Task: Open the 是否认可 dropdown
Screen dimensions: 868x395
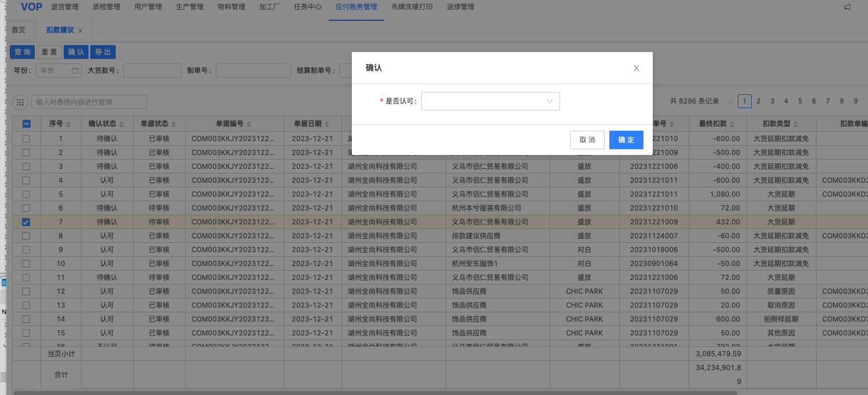Action: coord(490,101)
